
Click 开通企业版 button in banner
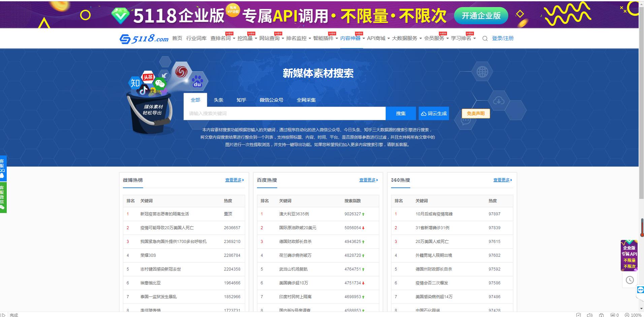tap(481, 15)
